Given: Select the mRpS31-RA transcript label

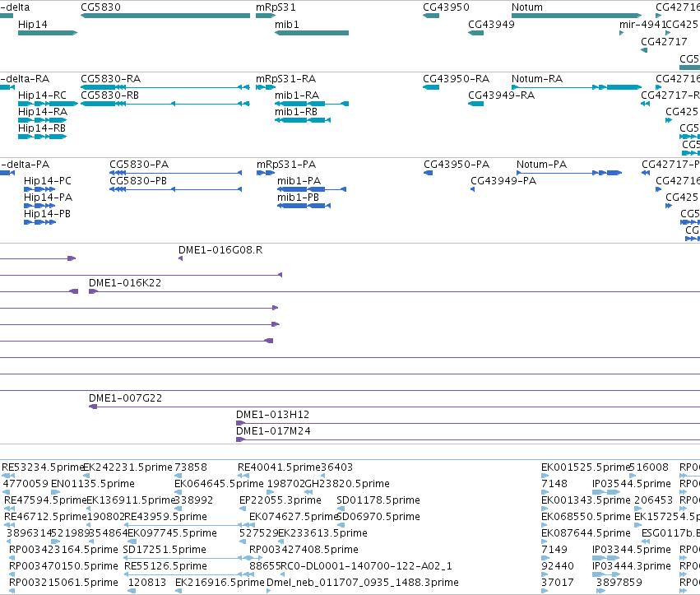Looking at the screenshot, I should tap(285, 79).
